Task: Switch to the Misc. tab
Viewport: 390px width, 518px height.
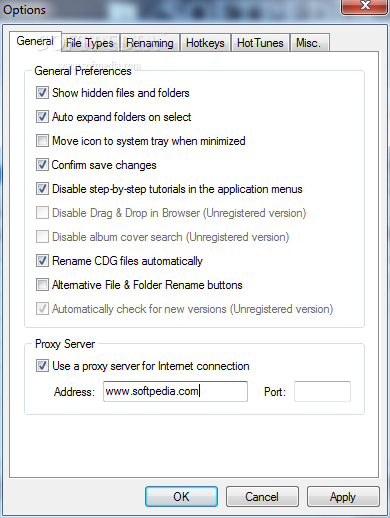Action: pos(308,43)
